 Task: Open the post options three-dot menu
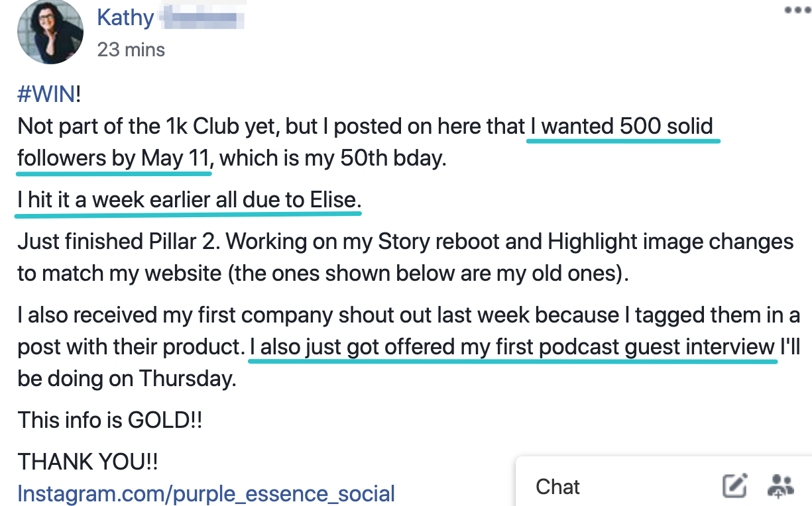click(x=797, y=11)
